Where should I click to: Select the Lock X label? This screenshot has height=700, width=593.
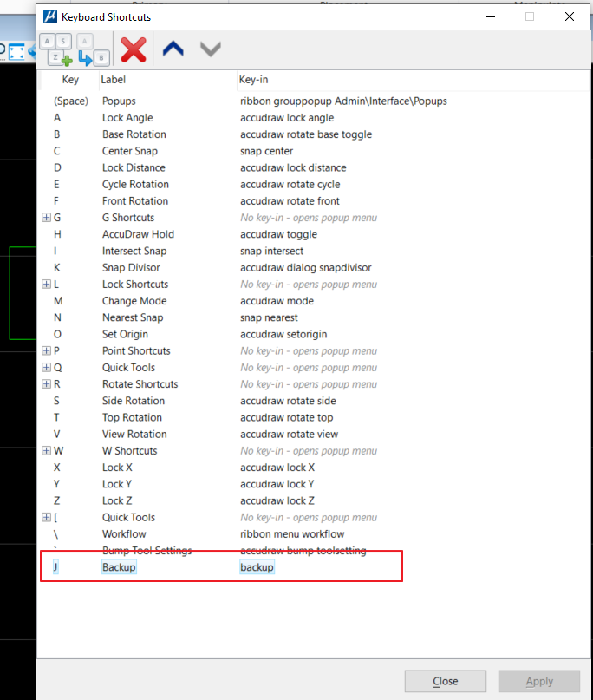pos(117,468)
